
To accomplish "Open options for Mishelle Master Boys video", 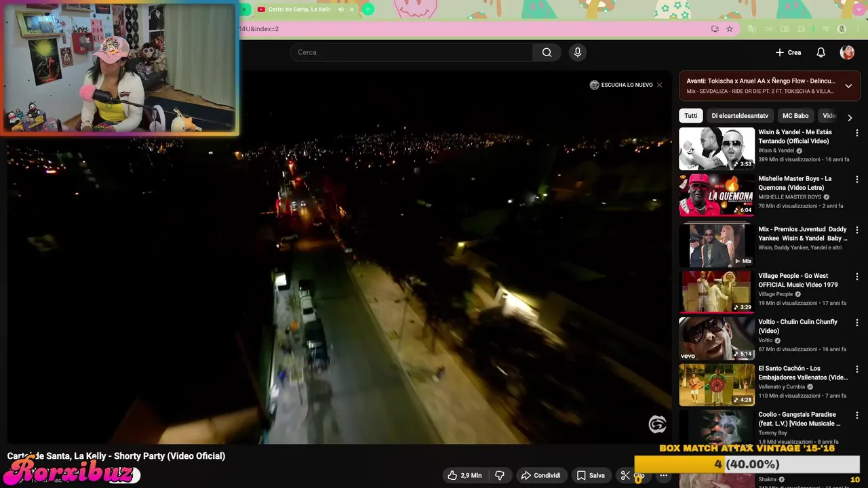I will [857, 180].
